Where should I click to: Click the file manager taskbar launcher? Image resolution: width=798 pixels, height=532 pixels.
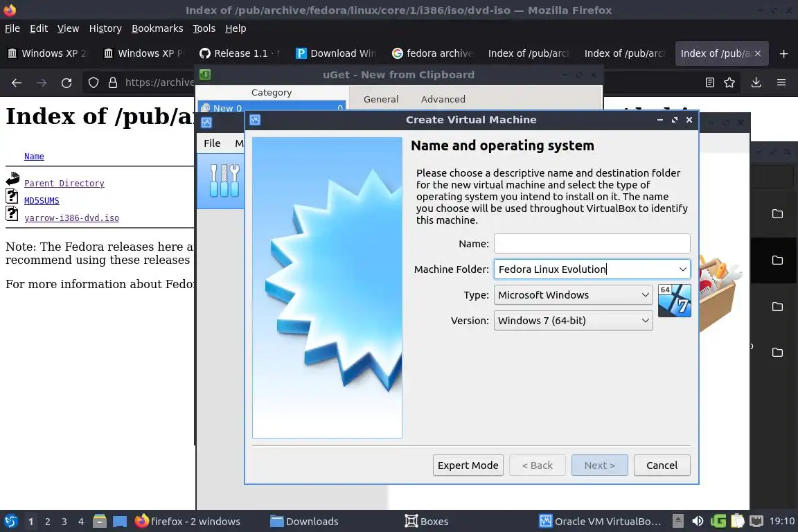coord(100,521)
